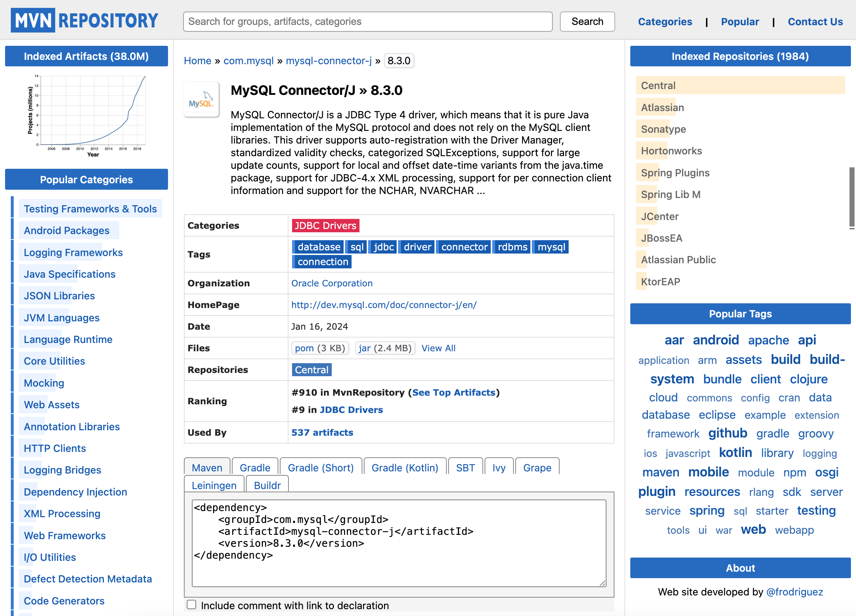This screenshot has width=856, height=616.
Task: Click the Maven dependency snippet textarea
Action: [398, 543]
